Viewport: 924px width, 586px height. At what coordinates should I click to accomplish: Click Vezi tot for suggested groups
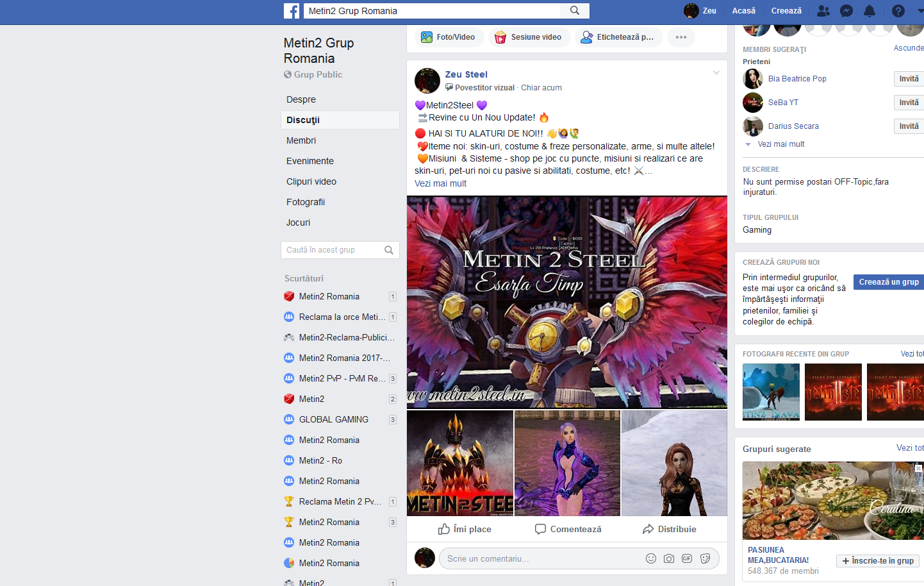pyautogui.click(x=910, y=448)
